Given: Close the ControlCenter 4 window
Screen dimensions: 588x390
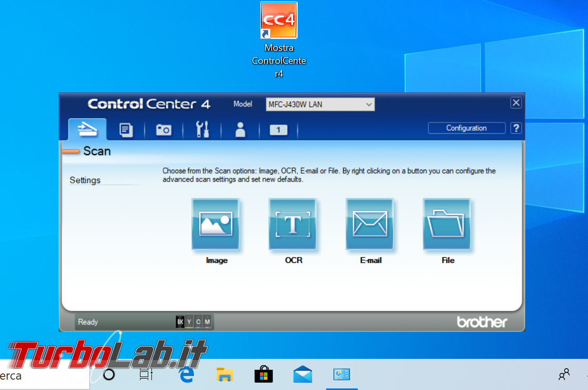Looking at the screenshot, I should click(516, 103).
